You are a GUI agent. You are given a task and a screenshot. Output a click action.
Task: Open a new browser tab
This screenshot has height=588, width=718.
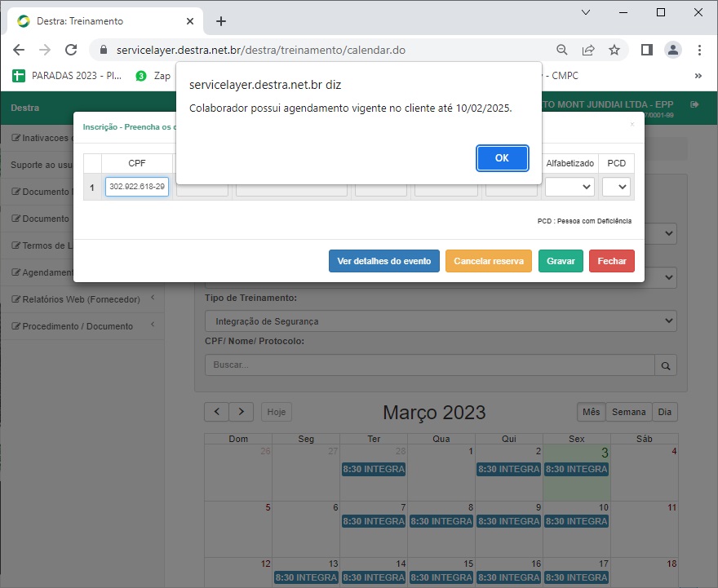(x=221, y=21)
